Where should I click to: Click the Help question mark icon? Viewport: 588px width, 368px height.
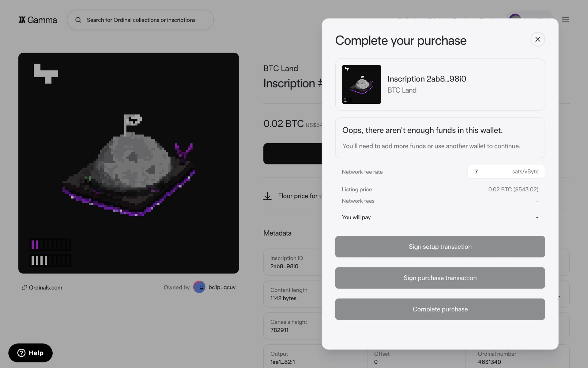click(x=21, y=353)
